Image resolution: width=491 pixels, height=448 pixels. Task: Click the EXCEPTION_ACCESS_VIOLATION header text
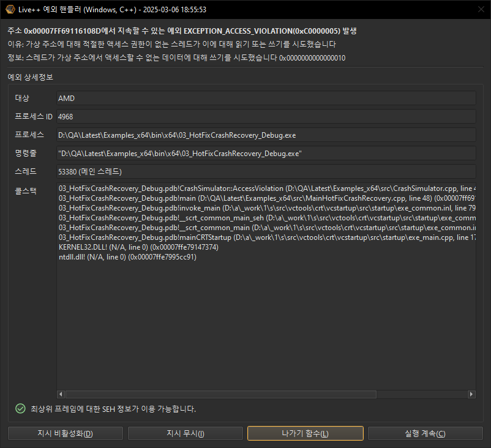click(x=182, y=31)
